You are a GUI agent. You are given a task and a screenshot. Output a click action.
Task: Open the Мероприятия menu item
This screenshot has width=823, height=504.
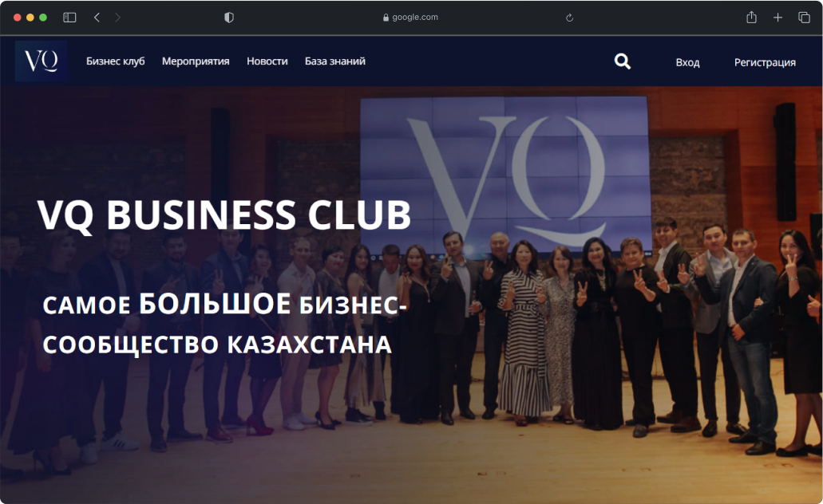pyautogui.click(x=196, y=61)
